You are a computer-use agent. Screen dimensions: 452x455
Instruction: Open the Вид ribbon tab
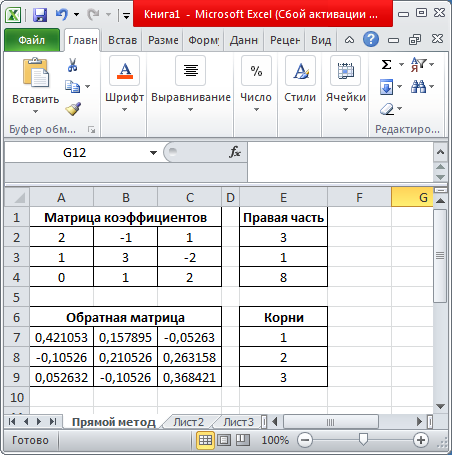[x=321, y=40]
